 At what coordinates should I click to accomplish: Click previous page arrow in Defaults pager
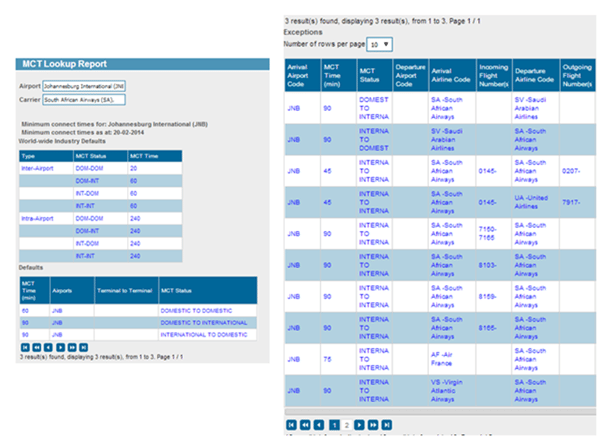48,347
